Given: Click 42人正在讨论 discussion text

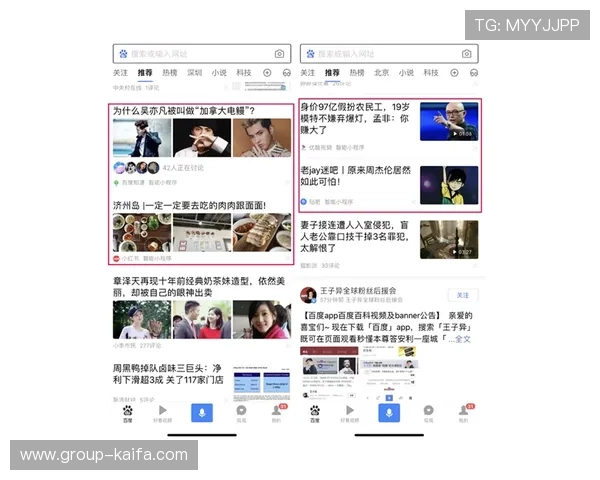Looking at the screenshot, I should click(x=183, y=168).
